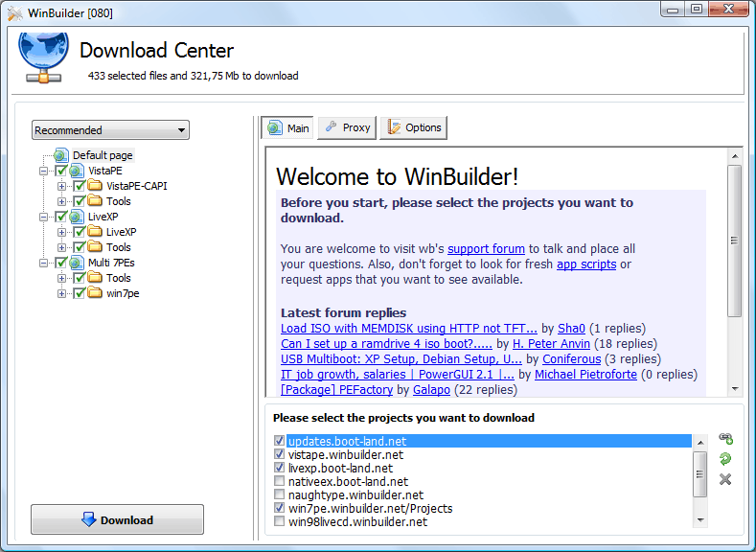
Task: Click the Default page globe icon
Action: point(60,155)
